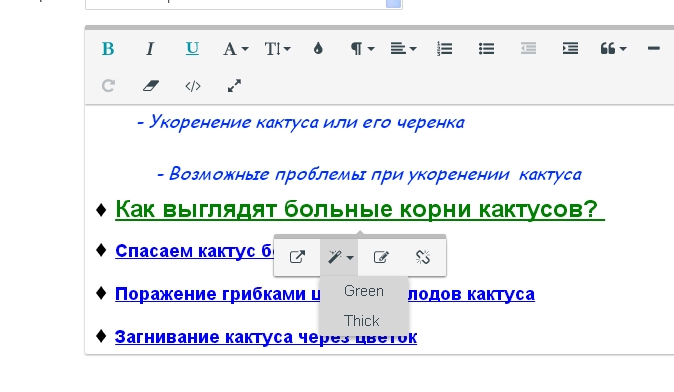The height and width of the screenshot is (392, 674).
Task: Insert a horizontal line
Action: 654,49
